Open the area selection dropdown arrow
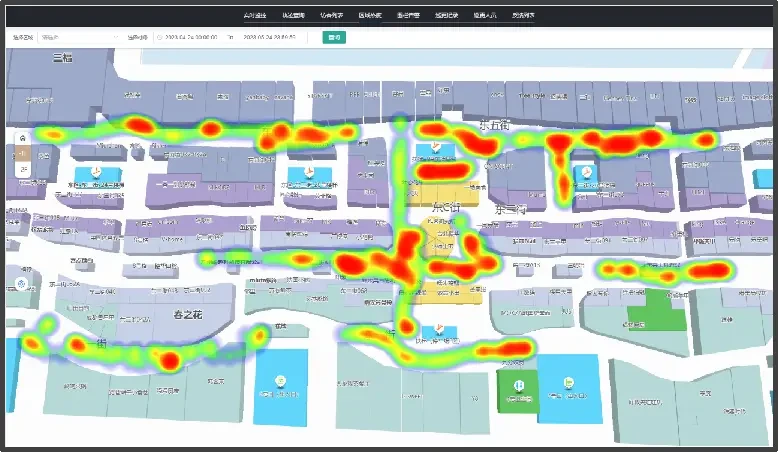Image resolution: width=778 pixels, height=452 pixels. point(116,37)
